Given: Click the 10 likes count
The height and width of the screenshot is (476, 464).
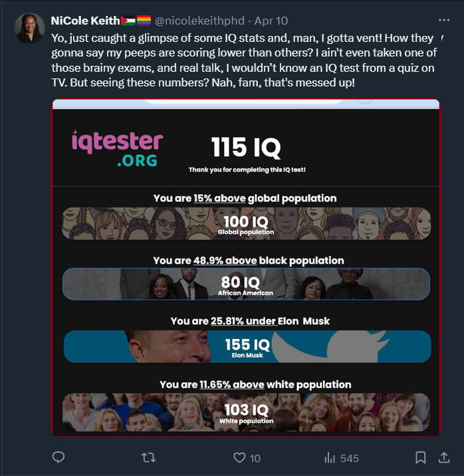Looking at the screenshot, I should [255, 458].
